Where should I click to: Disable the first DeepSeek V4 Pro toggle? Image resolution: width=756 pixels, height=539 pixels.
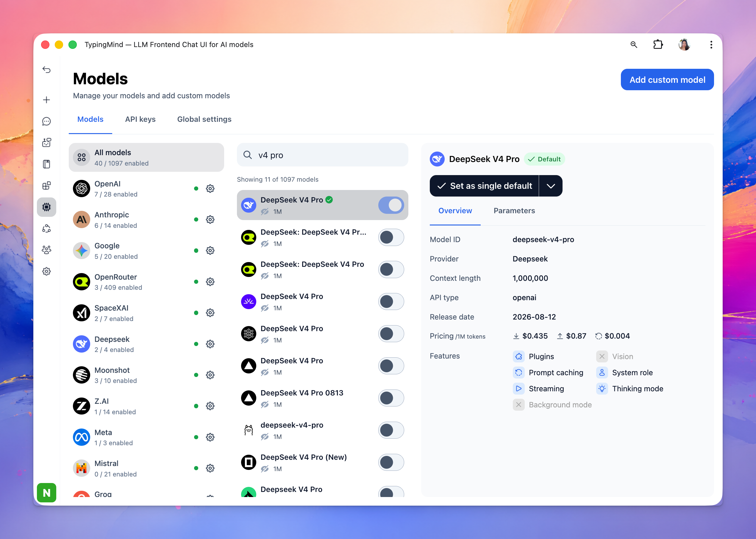pos(391,205)
